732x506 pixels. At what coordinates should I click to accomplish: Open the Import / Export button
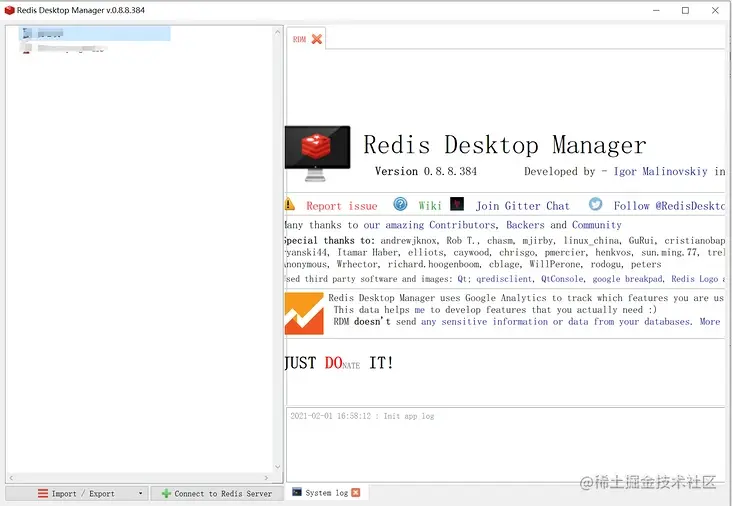(x=77, y=493)
